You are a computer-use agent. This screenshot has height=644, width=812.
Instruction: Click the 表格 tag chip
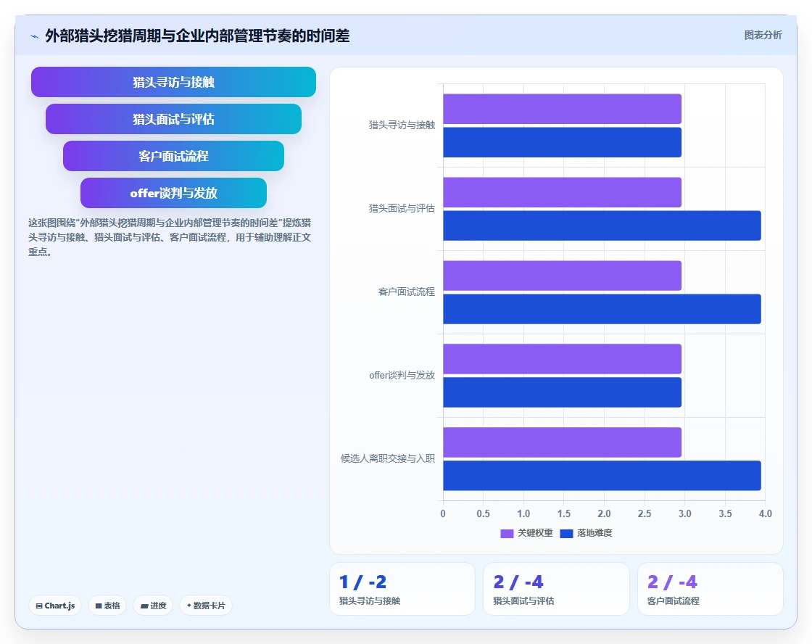click(x=108, y=605)
